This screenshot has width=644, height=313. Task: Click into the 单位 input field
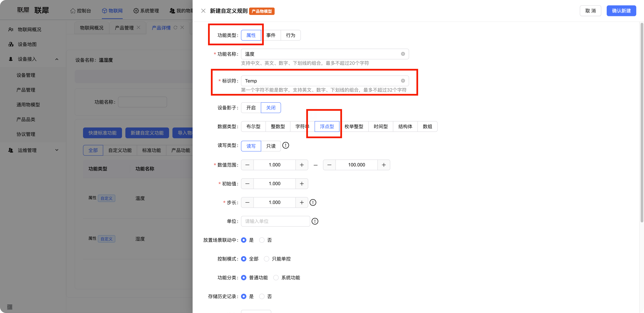click(275, 221)
